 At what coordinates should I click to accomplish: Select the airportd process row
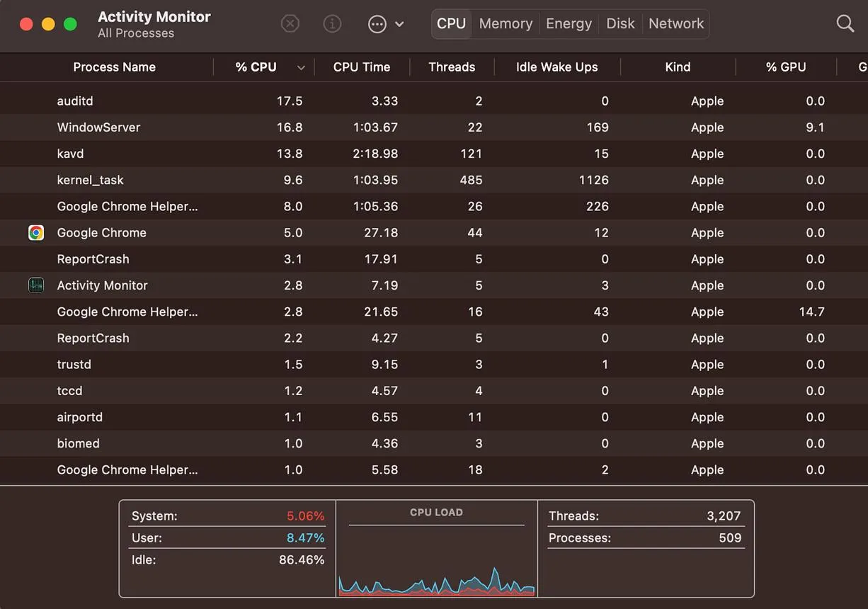[x=434, y=417]
